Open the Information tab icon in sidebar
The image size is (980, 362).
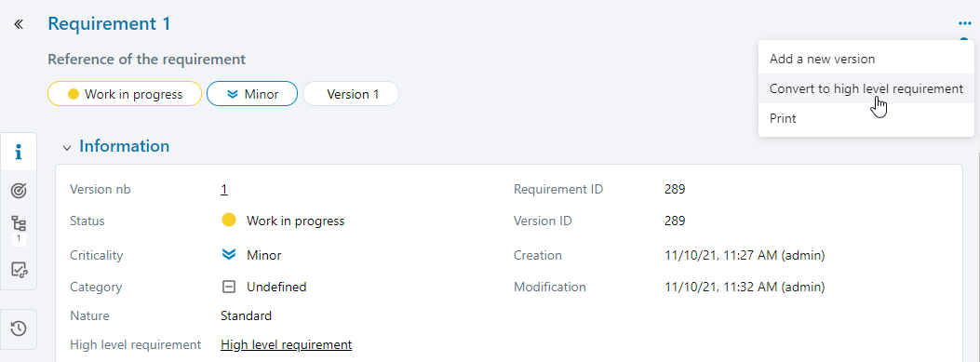click(x=19, y=152)
